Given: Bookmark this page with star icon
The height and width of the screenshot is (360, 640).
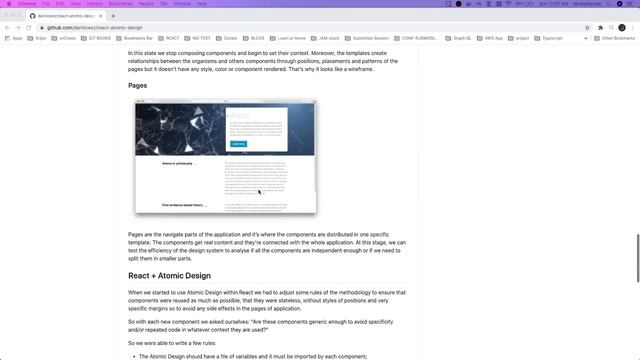Looking at the screenshot, I should (587, 28).
